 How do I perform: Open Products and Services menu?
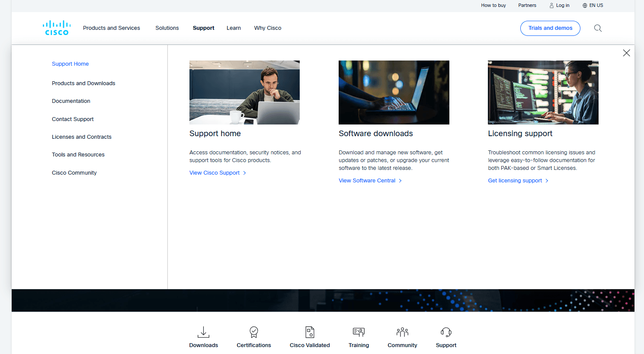(112, 28)
